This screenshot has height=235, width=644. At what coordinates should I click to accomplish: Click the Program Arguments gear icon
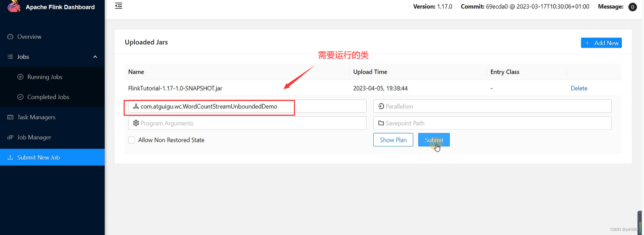point(136,123)
